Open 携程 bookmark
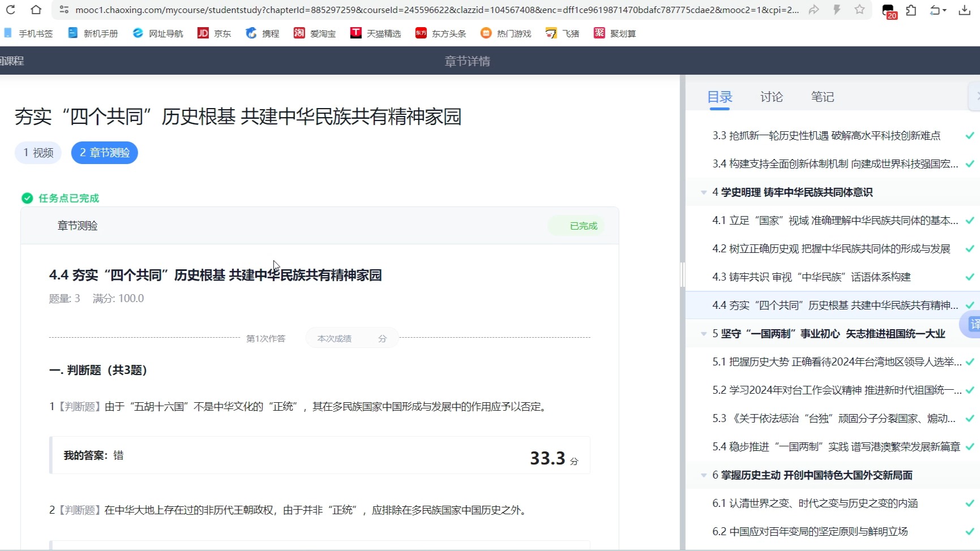The height and width of the screenshot is (551, 980). pyautogui.click(x=262, y=33)
